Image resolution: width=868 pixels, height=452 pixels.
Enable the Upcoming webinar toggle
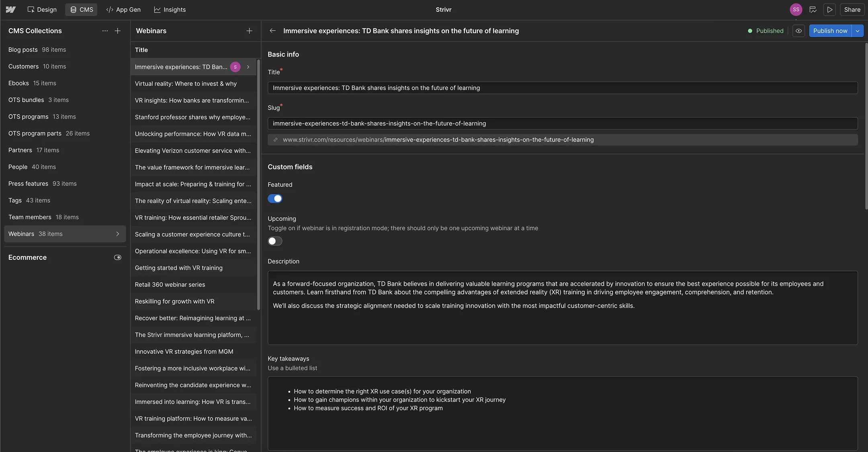(275, 241)
